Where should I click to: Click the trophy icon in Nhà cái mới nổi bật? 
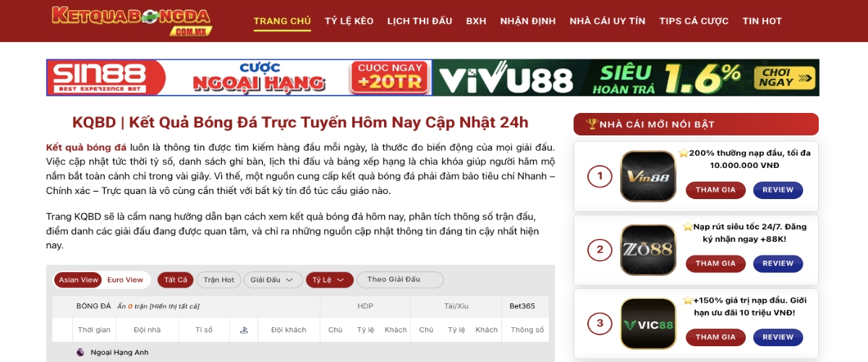[592, 125]
